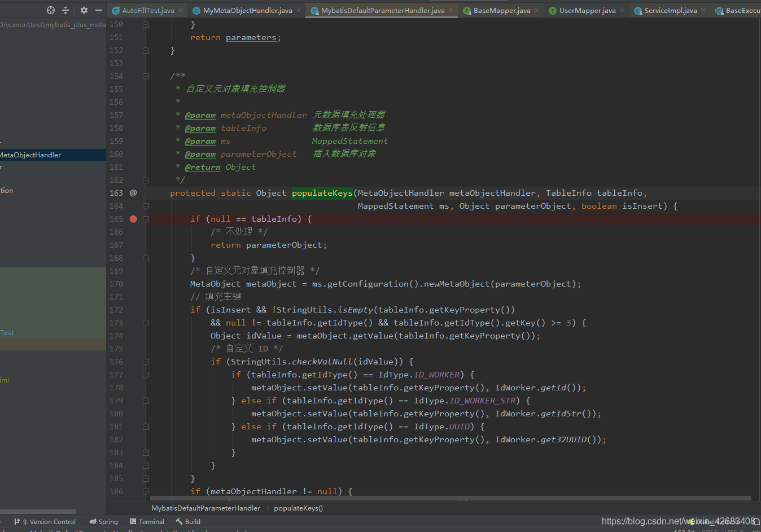Click the locate/scroll-from-source target icon
Viewport: 761px width, 532px height.
51,10
